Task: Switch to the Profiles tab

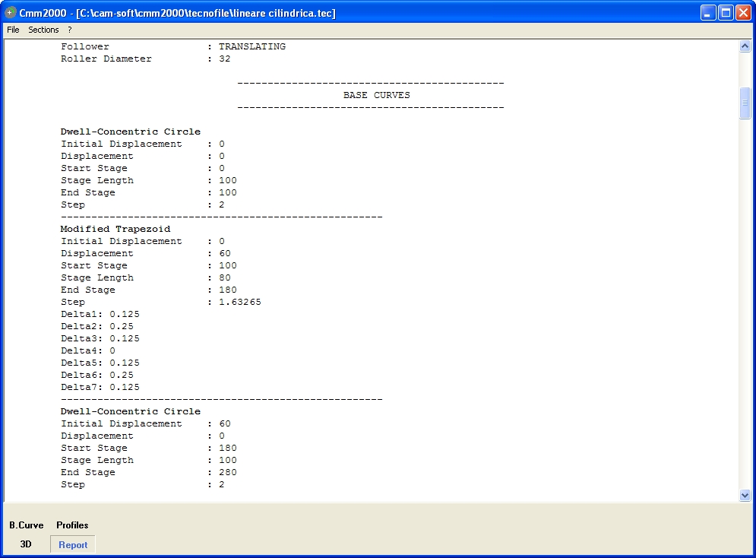Action: pos(72,525)
